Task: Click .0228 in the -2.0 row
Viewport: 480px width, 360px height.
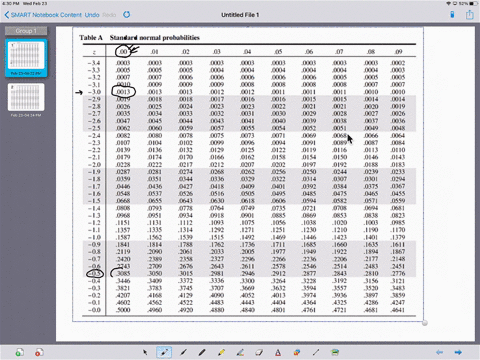Action: (x=123, y=164)
